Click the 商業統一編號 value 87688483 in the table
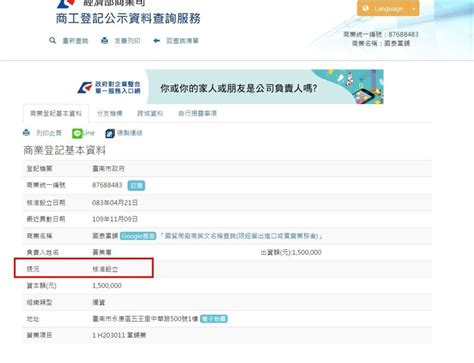Image resolution: width=474 pixels, height=363 pixels. point(107,185)
